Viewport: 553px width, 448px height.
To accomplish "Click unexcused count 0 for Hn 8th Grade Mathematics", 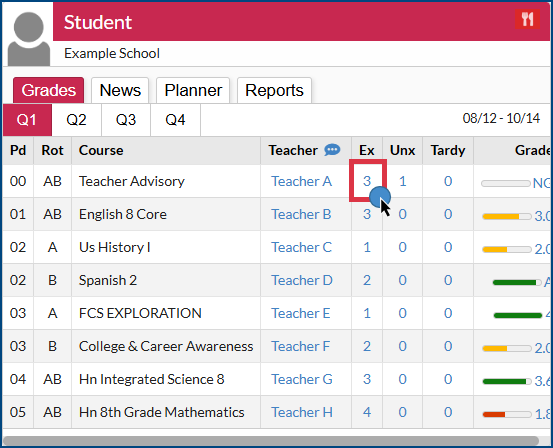I will (x=402, y=412).
